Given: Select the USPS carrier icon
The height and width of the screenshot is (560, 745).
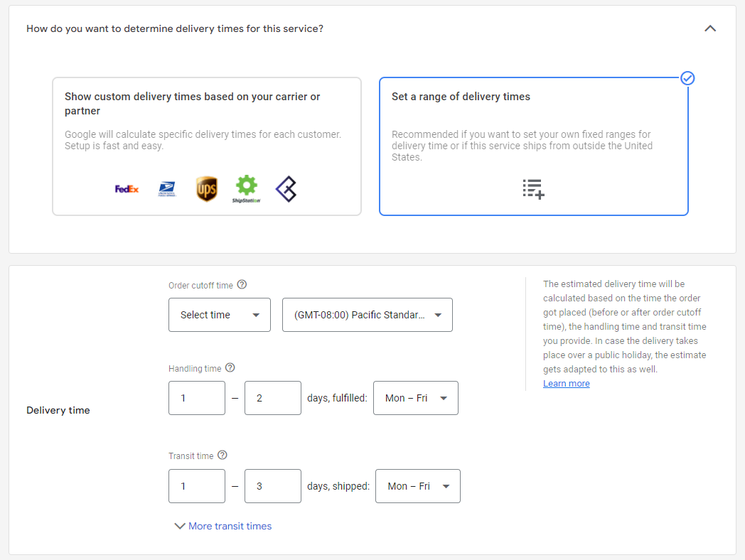Looking at the screenshot, I should (x=168, y=188).
